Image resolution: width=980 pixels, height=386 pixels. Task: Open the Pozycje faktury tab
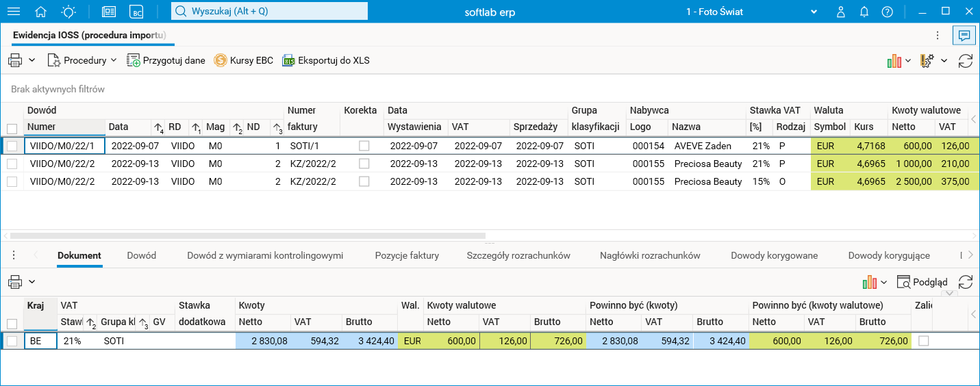click(x=407, y=255)
